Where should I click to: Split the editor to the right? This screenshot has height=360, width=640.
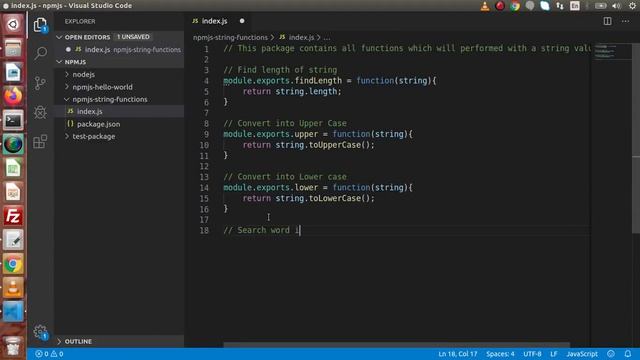point(607,21)
